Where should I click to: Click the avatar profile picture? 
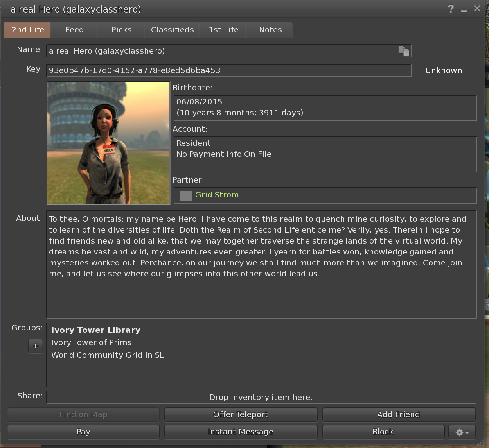coord(108,143)
